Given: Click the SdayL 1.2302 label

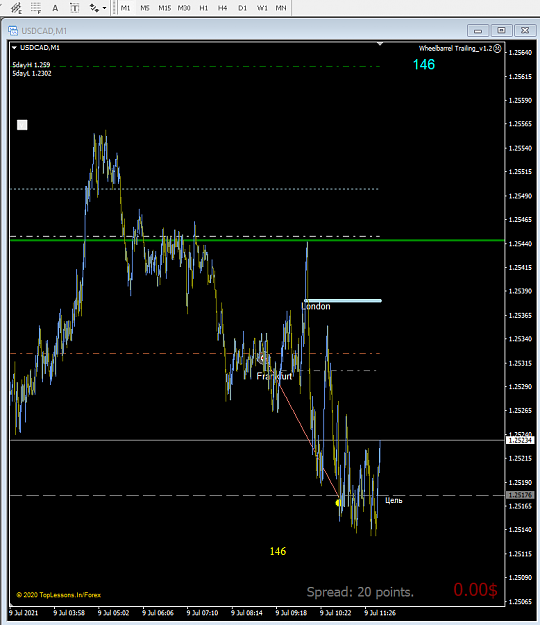Looking at the screenshot, I should click(32, 73).
